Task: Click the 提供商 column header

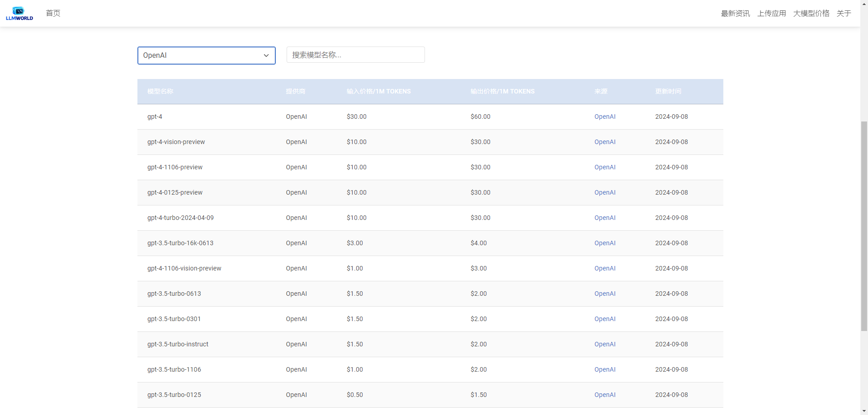Action: click(296, 91)
